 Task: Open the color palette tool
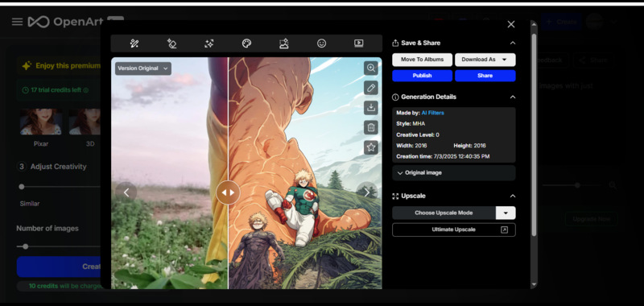[246, 43]
